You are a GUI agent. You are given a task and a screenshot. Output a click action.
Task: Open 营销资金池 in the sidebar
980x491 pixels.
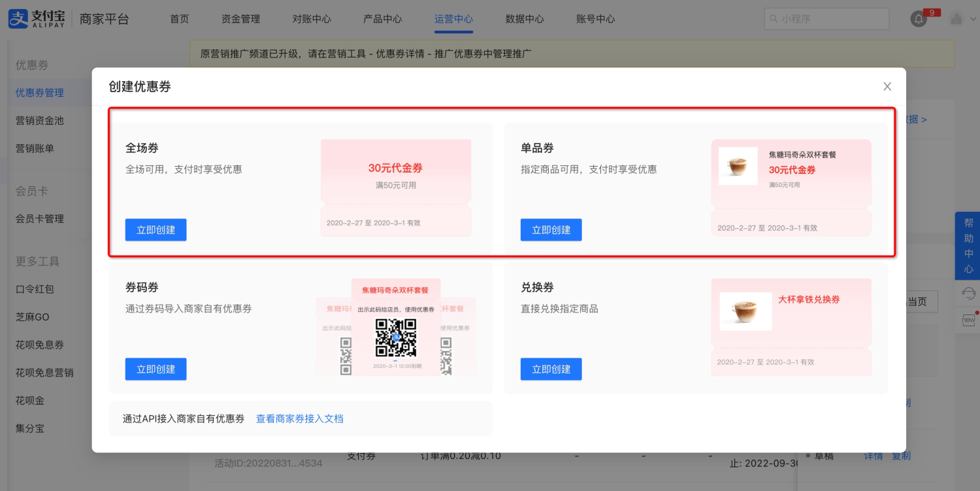(40, 120)
